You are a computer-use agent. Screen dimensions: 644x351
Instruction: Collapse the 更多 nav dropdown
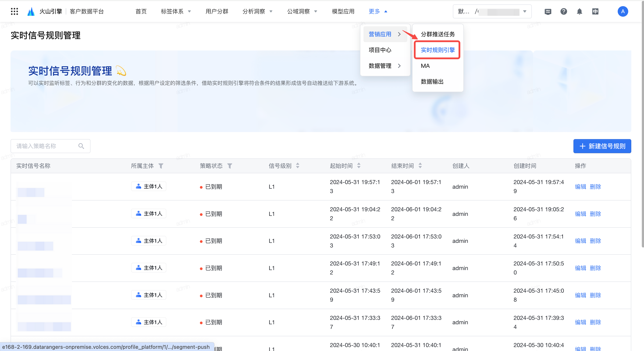click(378, 11)
